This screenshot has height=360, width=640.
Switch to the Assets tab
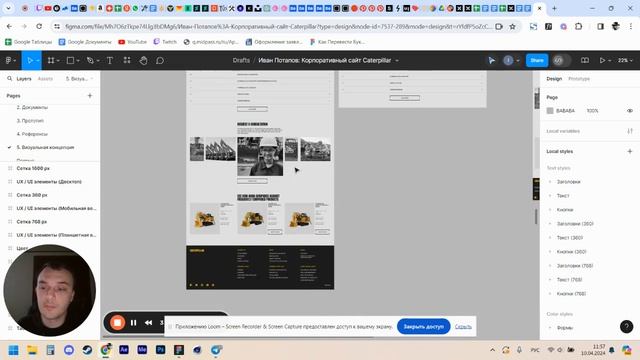click(x=45, y=78)
